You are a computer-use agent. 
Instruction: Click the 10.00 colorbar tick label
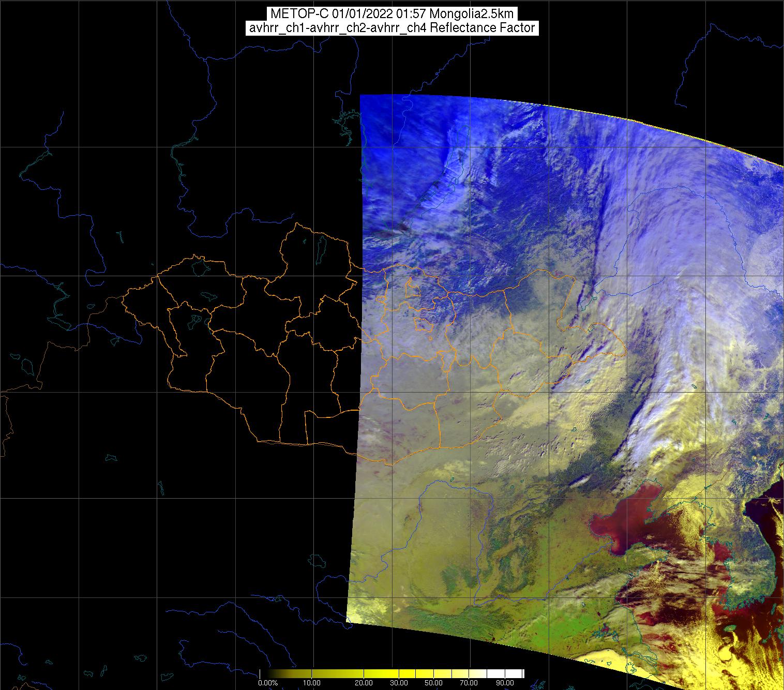(312, 683)
